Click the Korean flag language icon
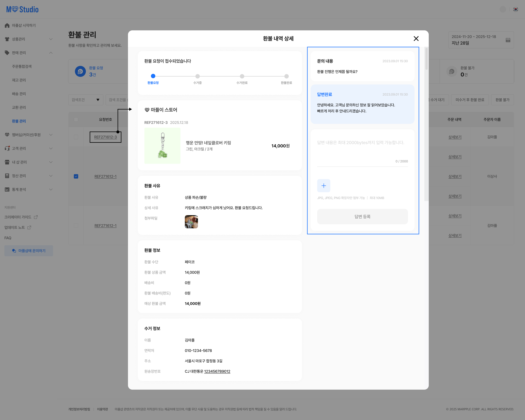This screenshot has width=525, height=420. (516, 9)
